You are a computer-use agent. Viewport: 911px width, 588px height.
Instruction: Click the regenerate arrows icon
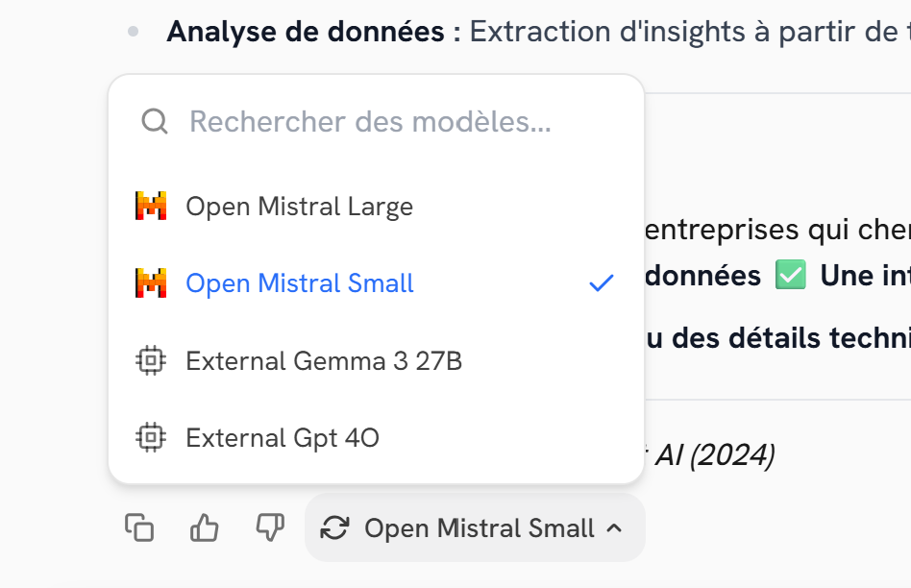click(x=334, y=527)
